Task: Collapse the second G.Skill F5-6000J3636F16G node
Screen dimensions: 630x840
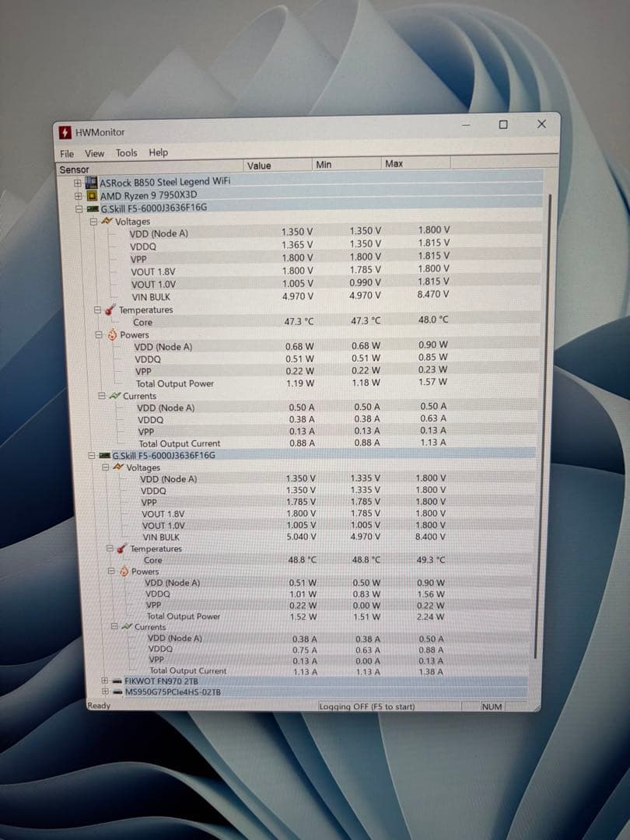Action: click(x=92, y=455)
